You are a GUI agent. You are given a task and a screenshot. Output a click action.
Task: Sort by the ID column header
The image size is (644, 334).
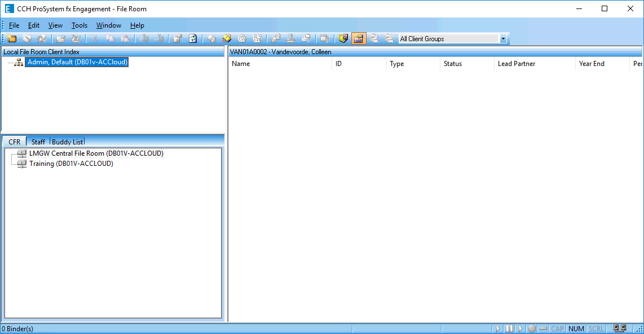pyautogui.click(x=359, y=64)
